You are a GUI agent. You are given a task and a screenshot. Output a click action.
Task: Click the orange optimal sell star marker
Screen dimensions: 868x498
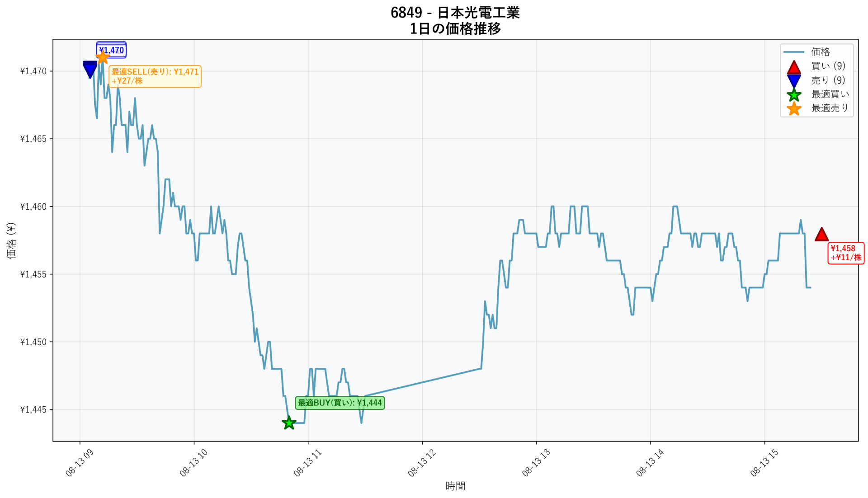(103, 57)
